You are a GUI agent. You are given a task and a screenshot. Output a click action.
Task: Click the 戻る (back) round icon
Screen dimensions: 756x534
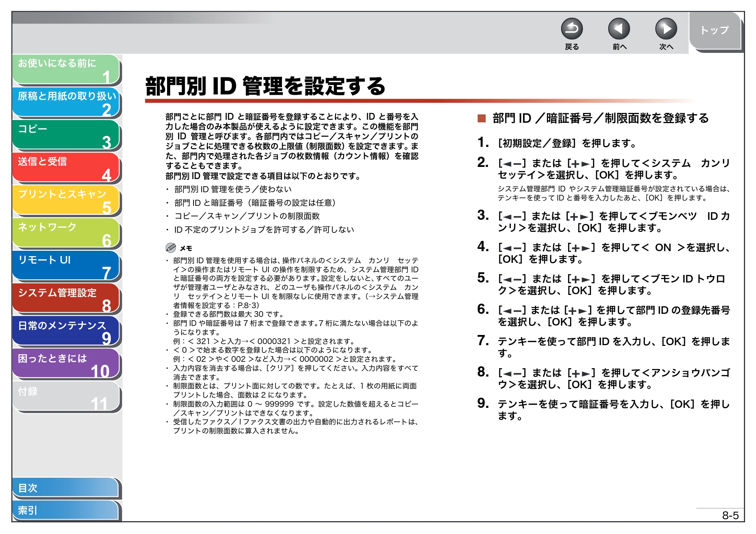point(572,29)
